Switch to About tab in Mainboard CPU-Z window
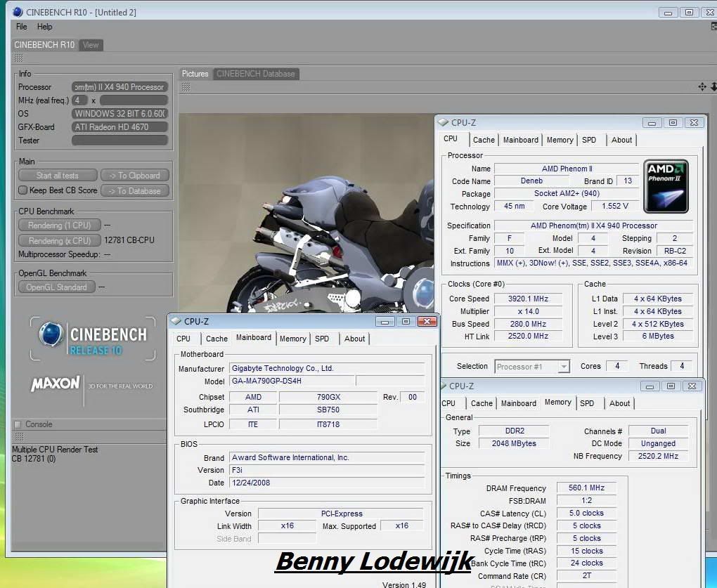 (x=355, y=339)
